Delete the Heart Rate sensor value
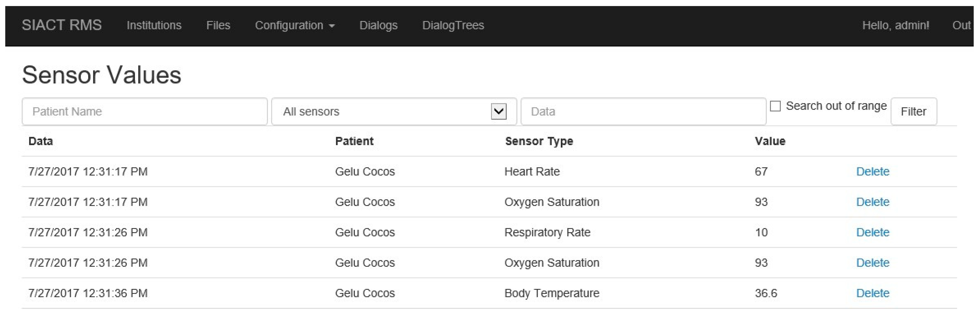 873,171
